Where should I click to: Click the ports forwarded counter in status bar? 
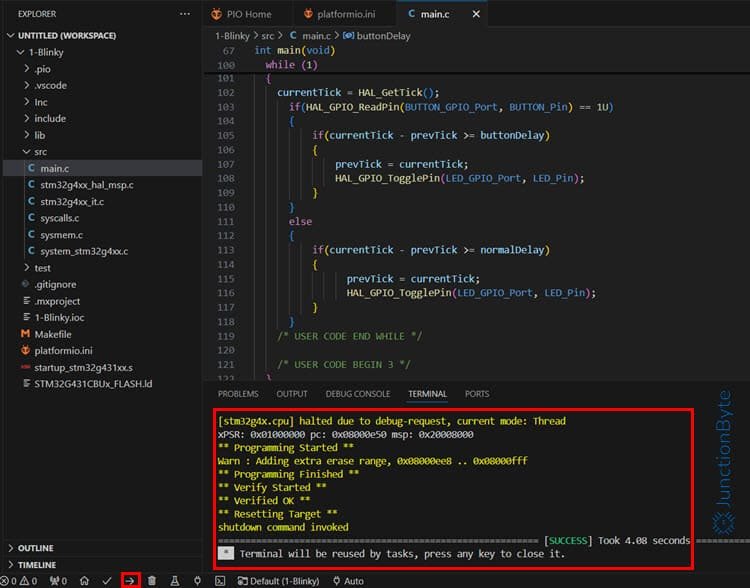click(x=58, y=581)
